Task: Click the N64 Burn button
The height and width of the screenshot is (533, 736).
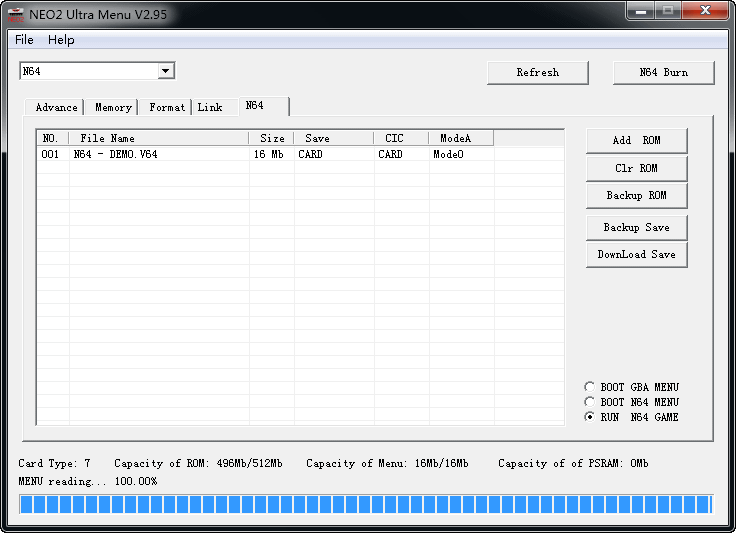Action: click(663, 72)
